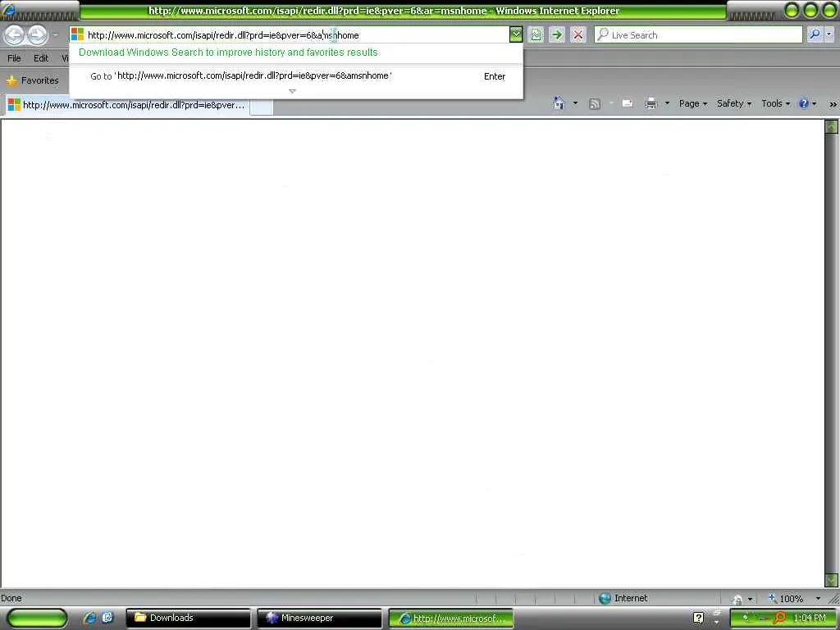The image size is (840, 630).
Task: Click the Favorites star icon
Action: [11, 81]
